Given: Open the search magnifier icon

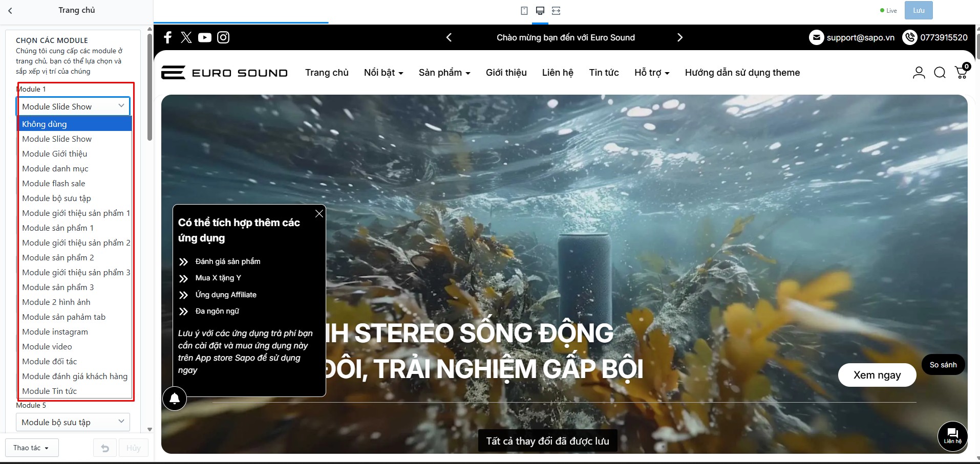Looking at the screenshot, I should tap(940, 73).
